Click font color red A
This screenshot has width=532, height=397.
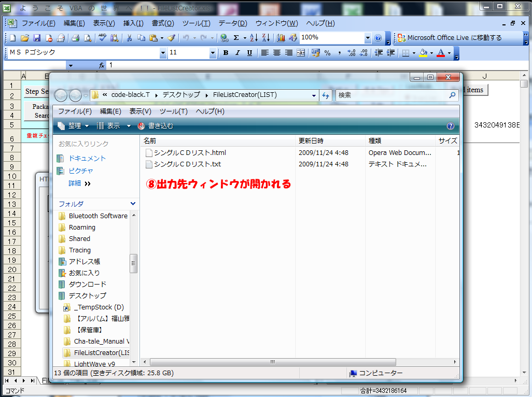[441, 53]
